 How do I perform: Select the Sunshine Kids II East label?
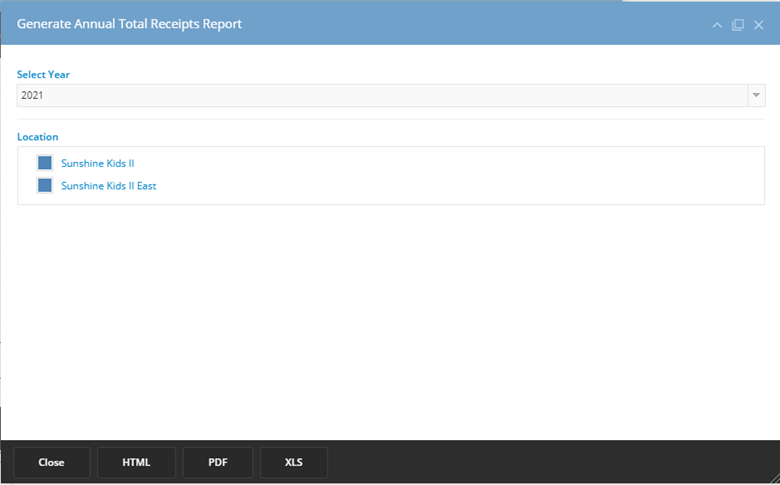[108, 186]
